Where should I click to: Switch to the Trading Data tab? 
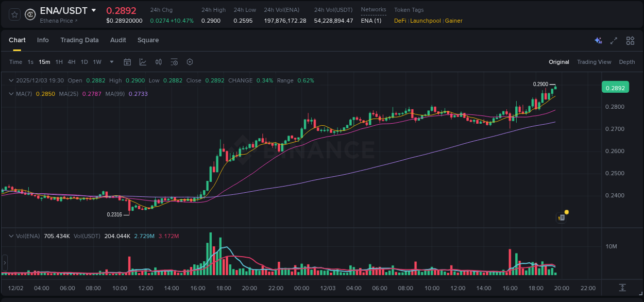pos(79,40)
